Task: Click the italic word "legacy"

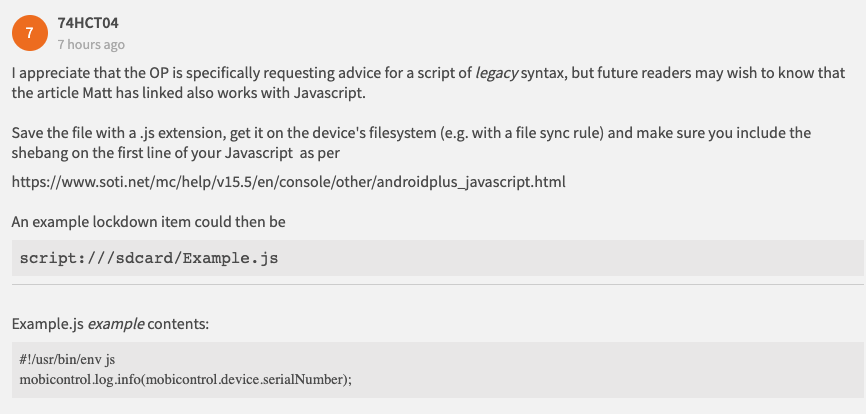Action: (496, 74)
